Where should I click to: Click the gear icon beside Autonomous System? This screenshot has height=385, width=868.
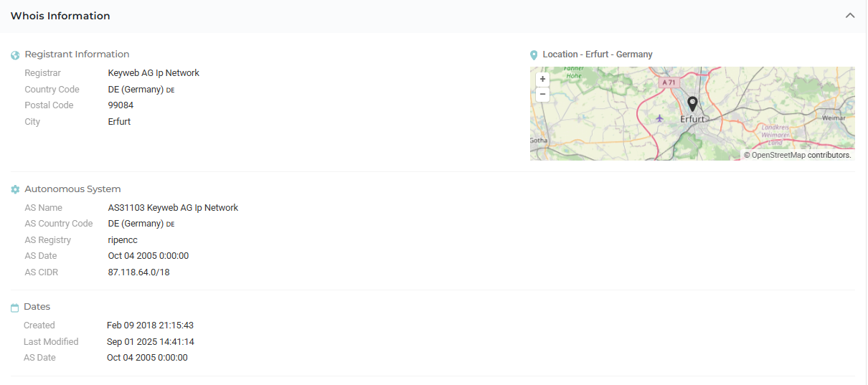coord(15,190)
